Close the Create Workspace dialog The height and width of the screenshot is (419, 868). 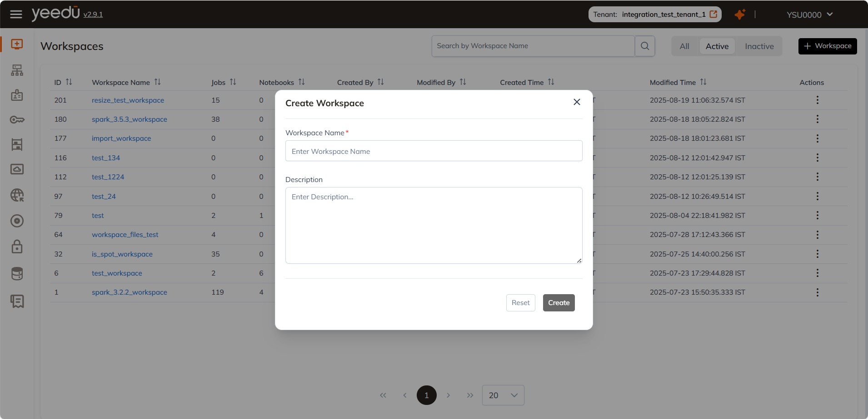tap(577, 102)
